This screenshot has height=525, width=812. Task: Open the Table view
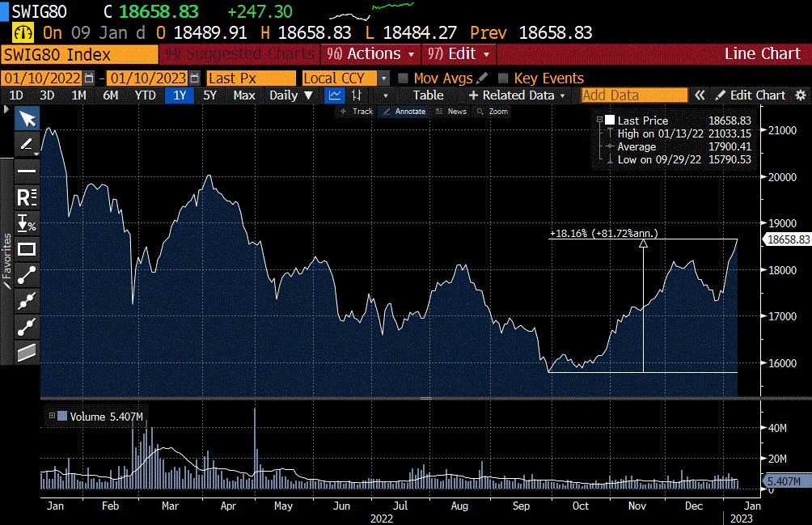click(428, 95)
